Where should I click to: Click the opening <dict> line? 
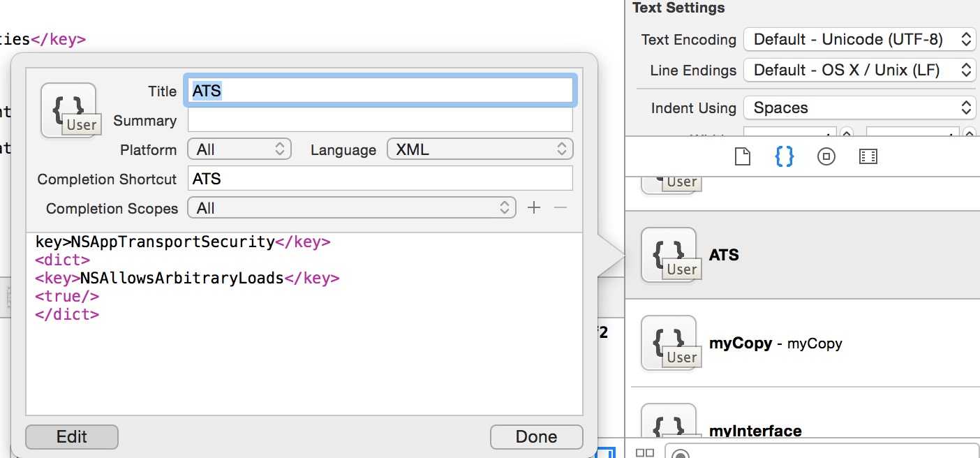pyautogui.click(x=63, y=260)
